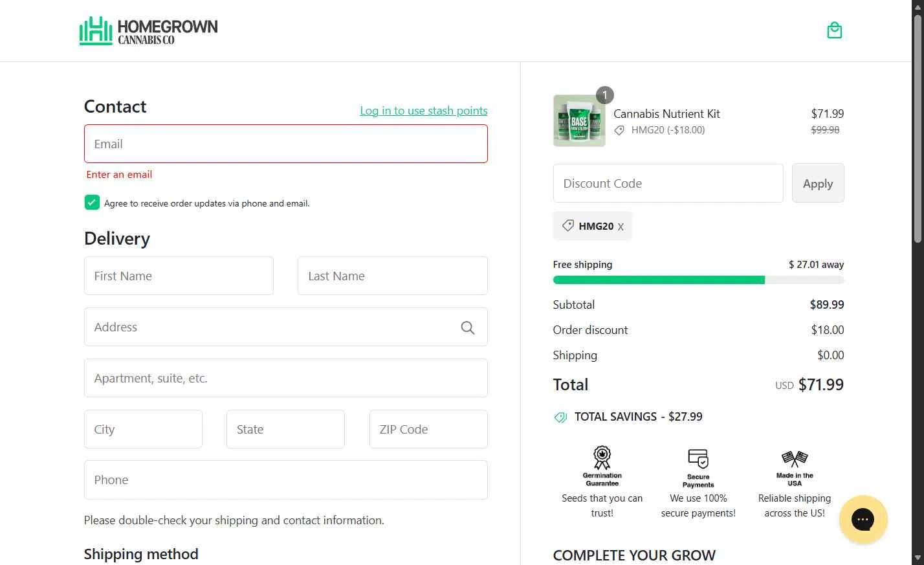Viewport: 924px width, 565px height.
Task: Click the address search magnifier icon
Action: (467, 327)
